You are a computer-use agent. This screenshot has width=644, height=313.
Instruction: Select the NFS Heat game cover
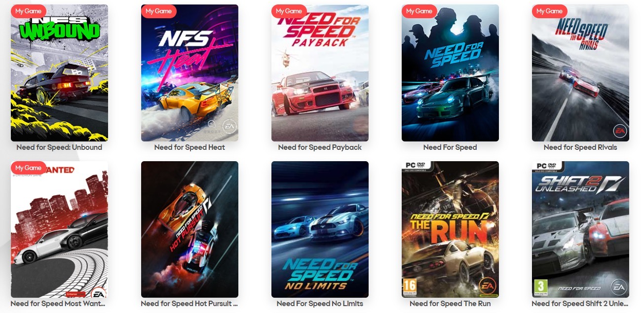189,73
